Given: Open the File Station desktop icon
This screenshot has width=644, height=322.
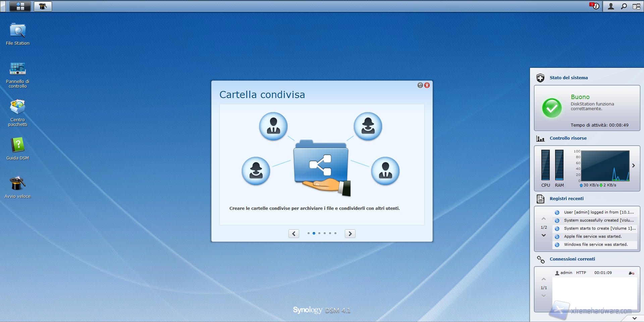Looking at the screenshot, I should 17,31.
